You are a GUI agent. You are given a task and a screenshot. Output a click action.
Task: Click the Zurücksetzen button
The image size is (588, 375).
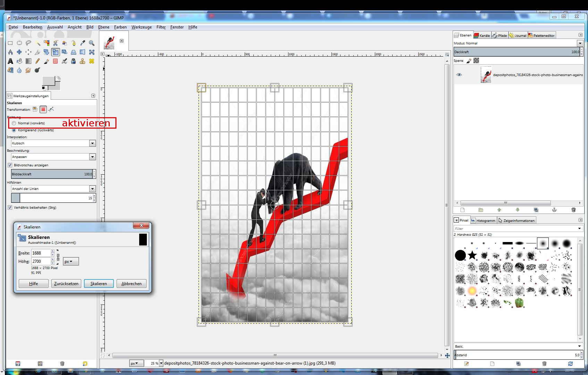pos(66,284)
